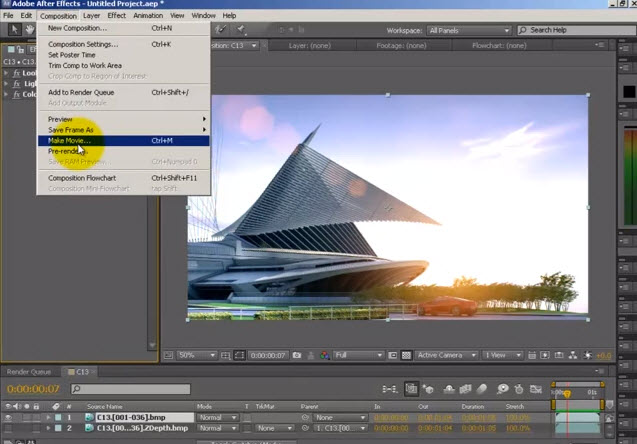Click Auto-keyframe stopwatch icon in timeline
This screenshot has height=444, width=637.
click(x=519, y=389)
